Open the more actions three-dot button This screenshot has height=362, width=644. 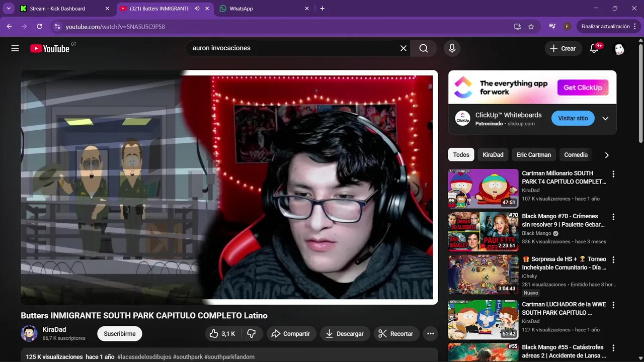coord(430,334)
